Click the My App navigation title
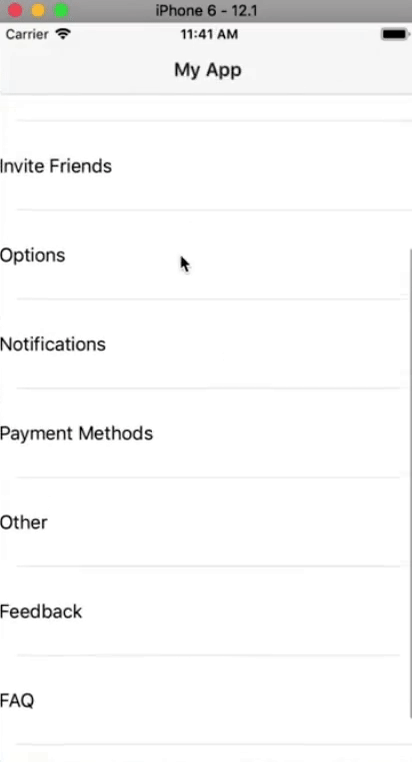This screenshot has width=412, height=762. [x=208, y=70]
